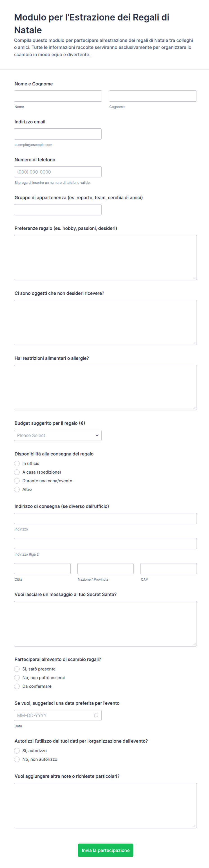Image resolution: width=209 pixels, height=868 pixels.
Task: Click the Numero di telefono field
Action: click(x=58, y=172)
